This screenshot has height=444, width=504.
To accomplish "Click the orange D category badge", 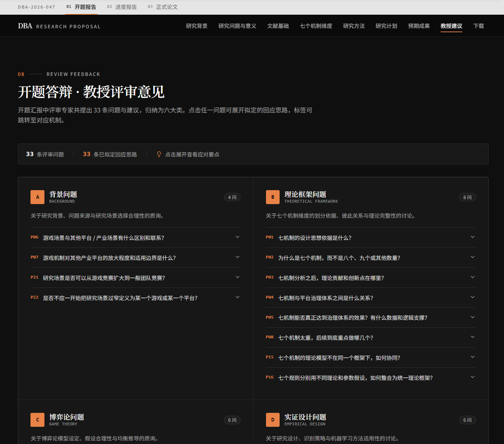I will (x=273, y=420).
